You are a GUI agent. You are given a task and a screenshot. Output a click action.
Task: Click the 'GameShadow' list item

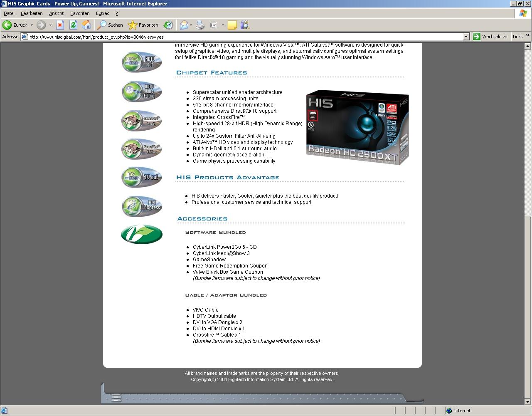[x=209, y=260]
